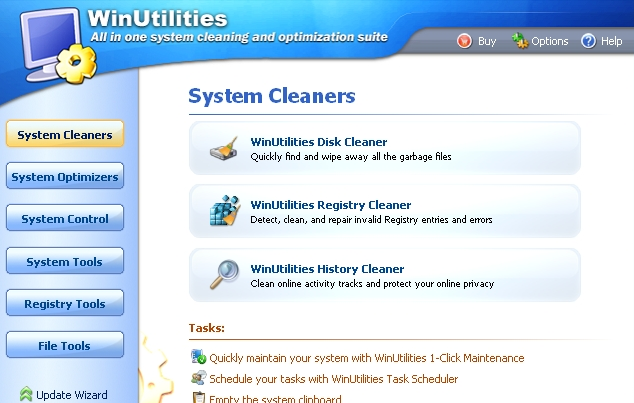Click the WinUtilities monitor logo
The image size is (634, 403).
click(x=59, y=45)
